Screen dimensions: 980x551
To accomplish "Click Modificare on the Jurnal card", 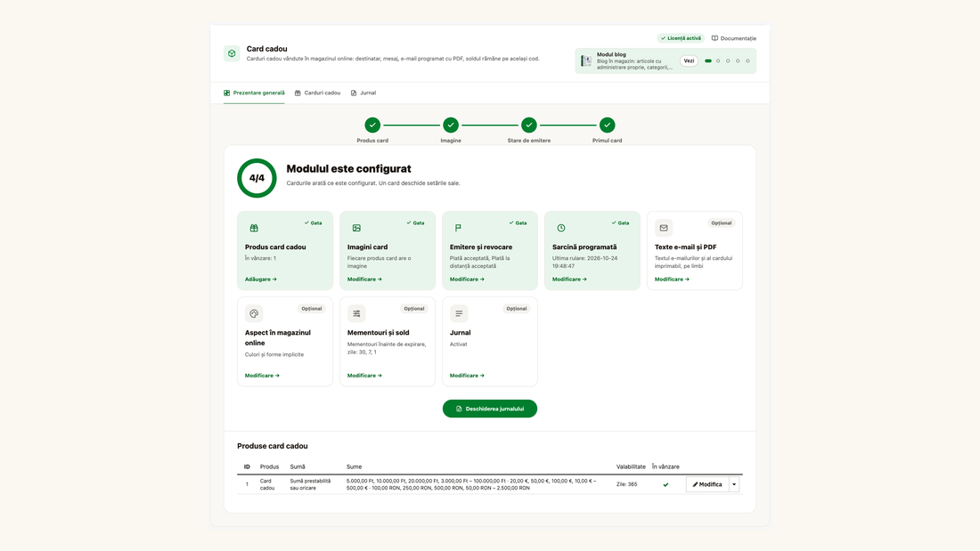I will (467, 376).
